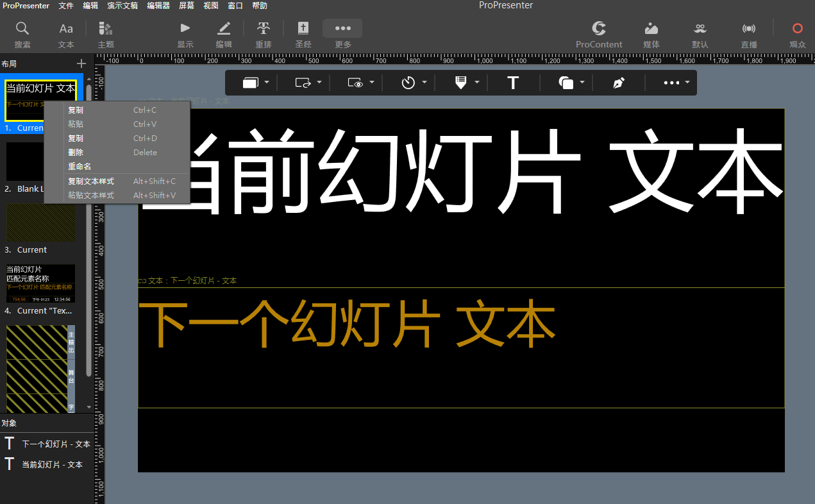This screenshot has height=504, width=815.
Task: Click the 显示 (Show) button
Action: coord(185,34)
